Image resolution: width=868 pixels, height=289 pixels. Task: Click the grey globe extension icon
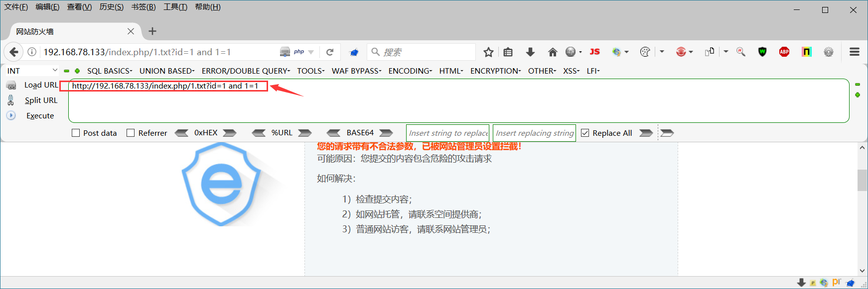point(571,52)
